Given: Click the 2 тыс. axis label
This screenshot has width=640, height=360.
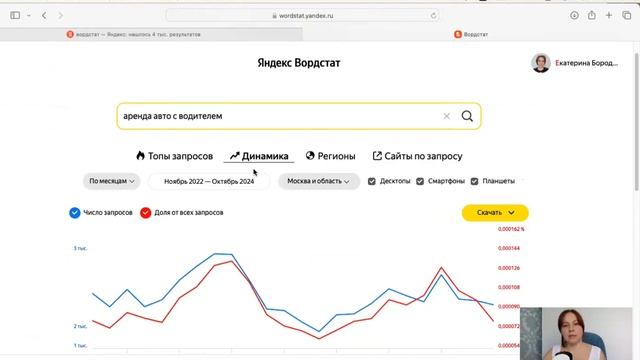Looking at the screenshot, I should pos(80,326).
